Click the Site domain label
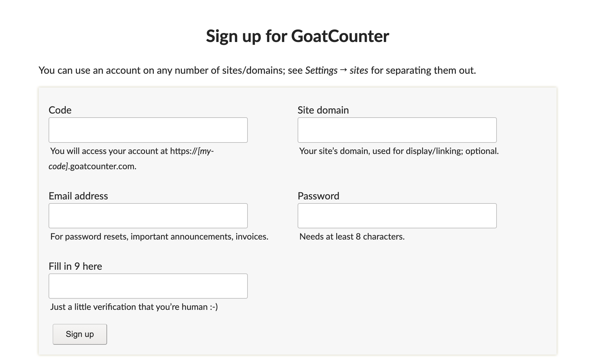The image size is (589, 364). (323, 110)
